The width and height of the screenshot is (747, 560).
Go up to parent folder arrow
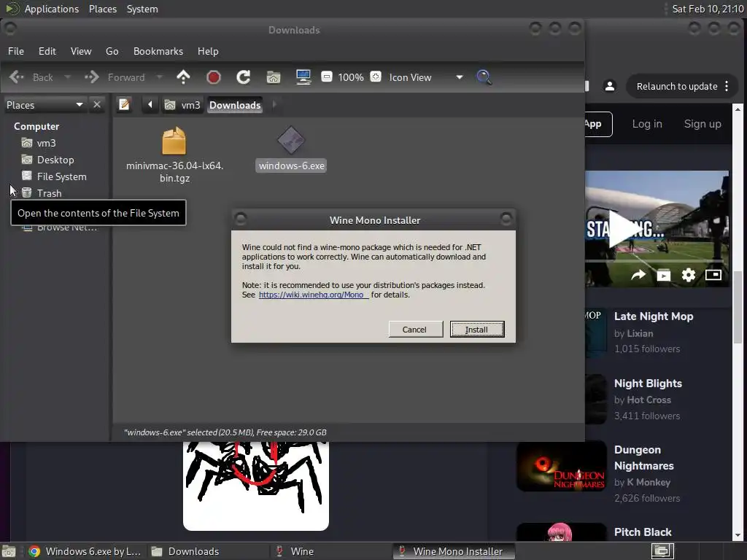click(x=183, y=77)
